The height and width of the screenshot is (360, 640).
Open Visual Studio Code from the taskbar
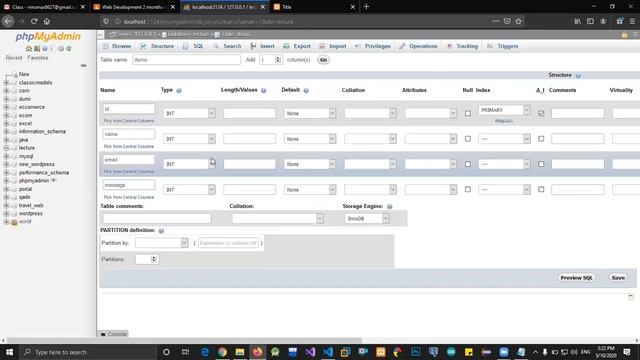click(x=328, y=352)
